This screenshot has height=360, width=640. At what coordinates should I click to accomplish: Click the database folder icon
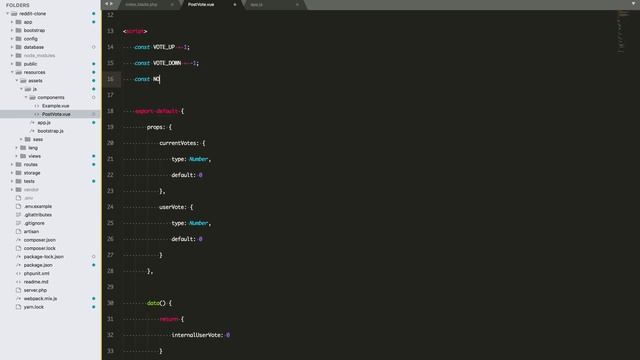point(18,47)
